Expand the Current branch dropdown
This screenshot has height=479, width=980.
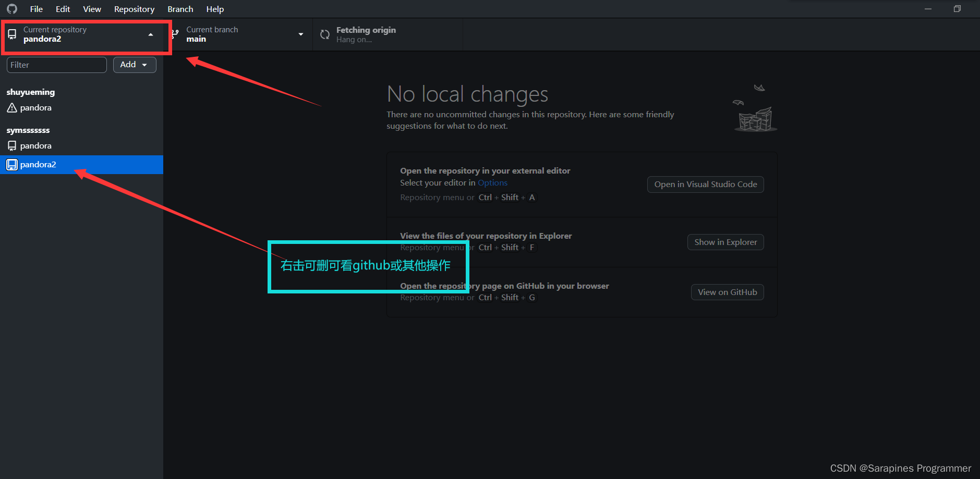click(301, 34)
